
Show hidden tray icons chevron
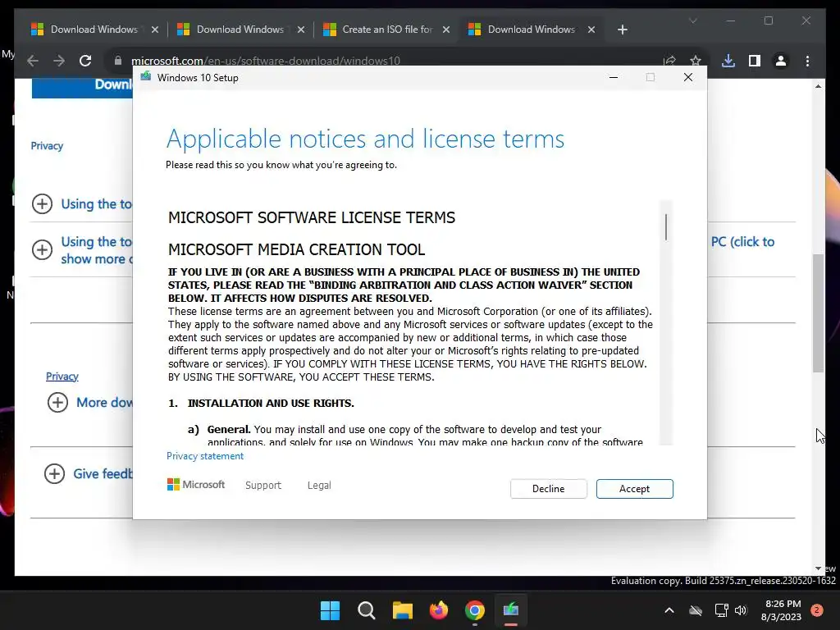[x=669, y=610]
